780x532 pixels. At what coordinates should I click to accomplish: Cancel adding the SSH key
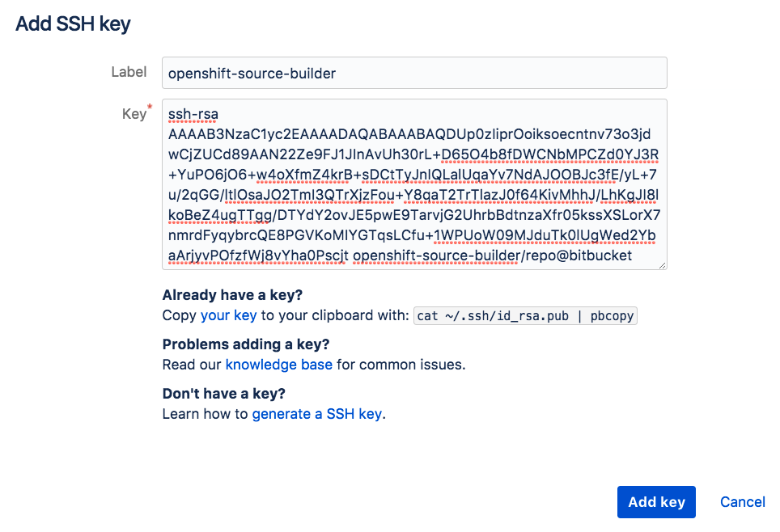point(742,502)
